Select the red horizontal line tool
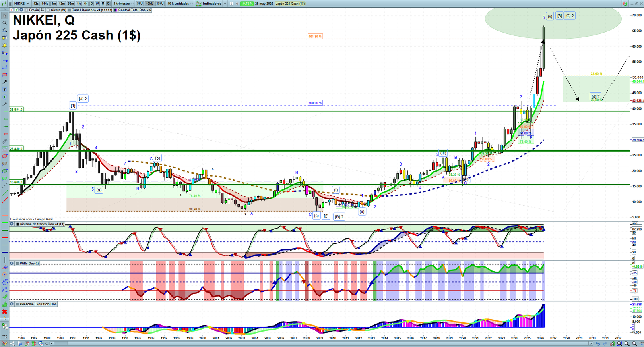 coord(4,237)
